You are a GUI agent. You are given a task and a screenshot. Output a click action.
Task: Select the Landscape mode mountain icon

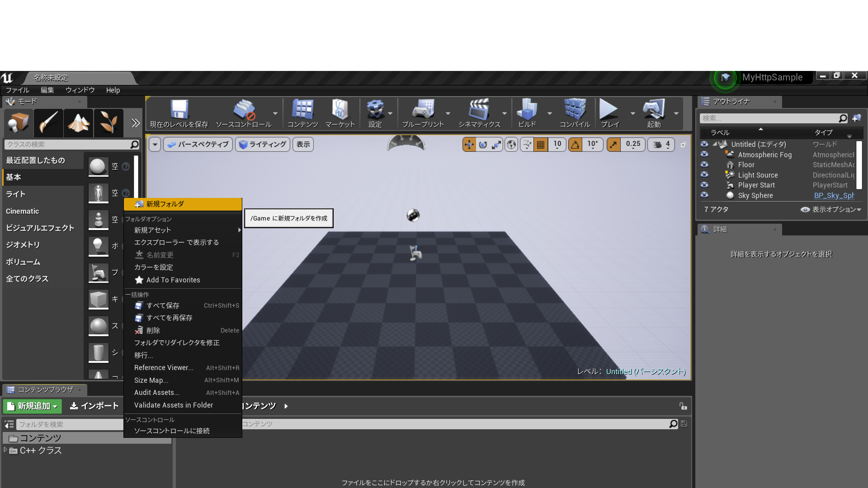78,122
